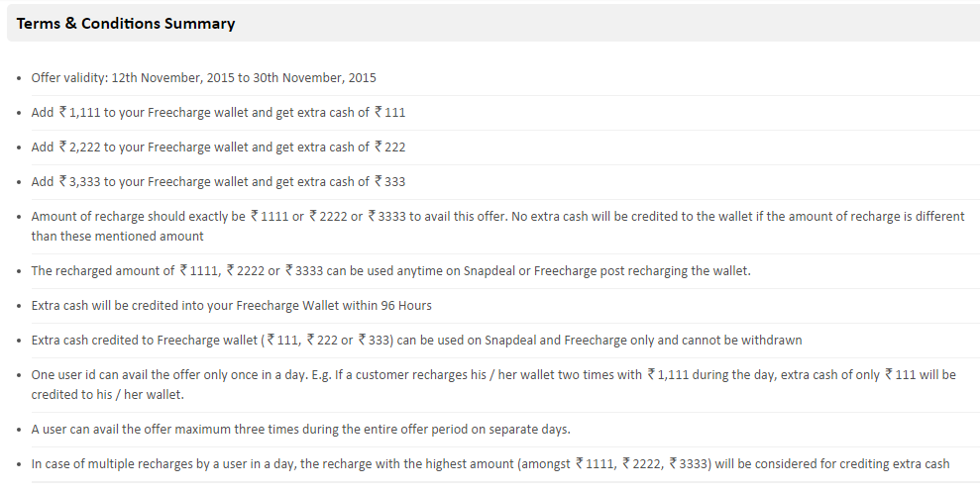
Task: Click the bullet beside 'In case of multiple recharges'
Action: [x=19, y=465]
